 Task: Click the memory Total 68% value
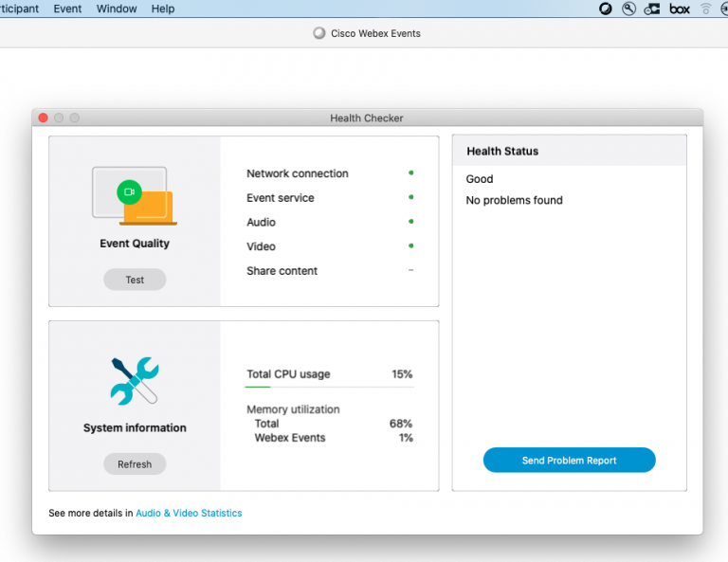pyautogui.click(x=401, y=424)
